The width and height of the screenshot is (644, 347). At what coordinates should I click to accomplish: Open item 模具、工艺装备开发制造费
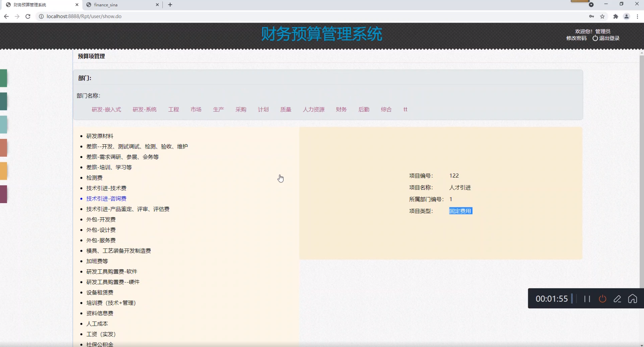tap(119, 251)
